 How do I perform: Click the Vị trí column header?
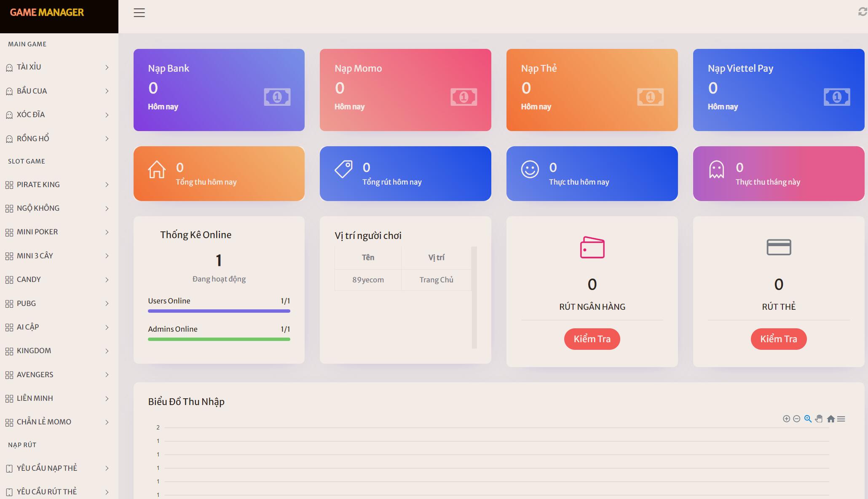(436, 258)
